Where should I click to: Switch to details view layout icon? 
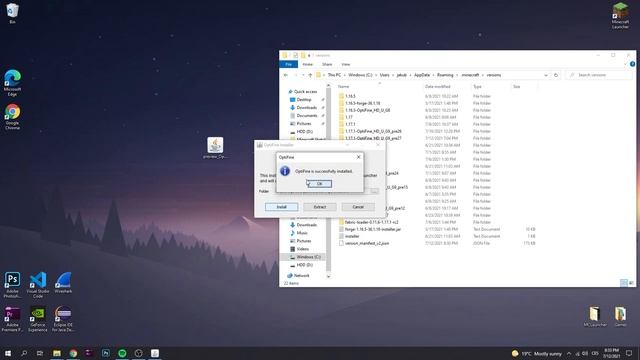click(x=623, y=283)
